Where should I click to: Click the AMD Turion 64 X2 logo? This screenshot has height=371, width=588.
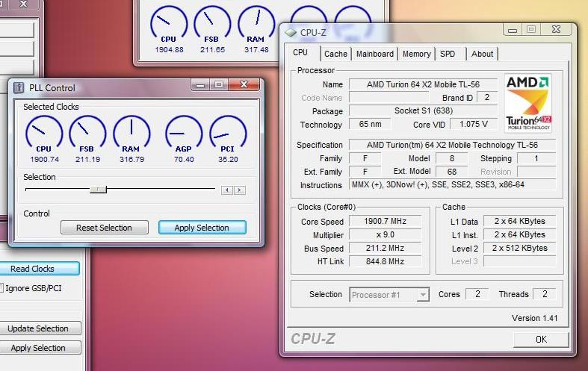tap(528, 103)
